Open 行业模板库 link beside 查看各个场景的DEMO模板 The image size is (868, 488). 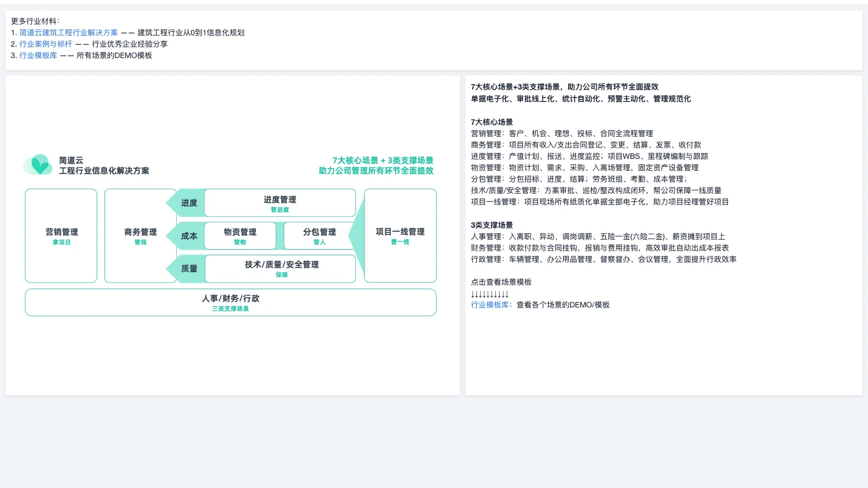(490, 305)
